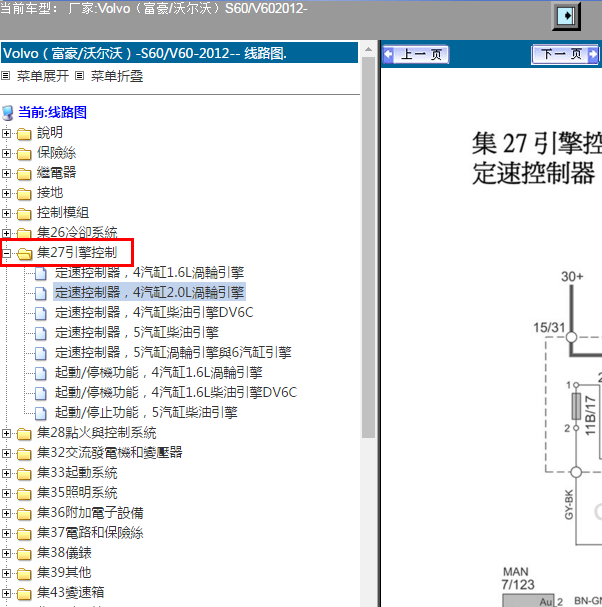Expand the 接地 folder node
Viewport: 602px width, 607px height.
(x=6, y=193)
